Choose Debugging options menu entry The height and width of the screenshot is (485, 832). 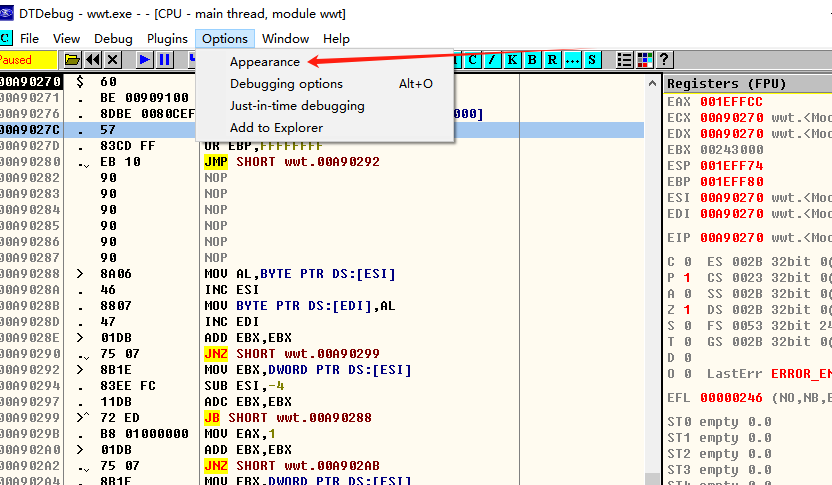[286, 84]
